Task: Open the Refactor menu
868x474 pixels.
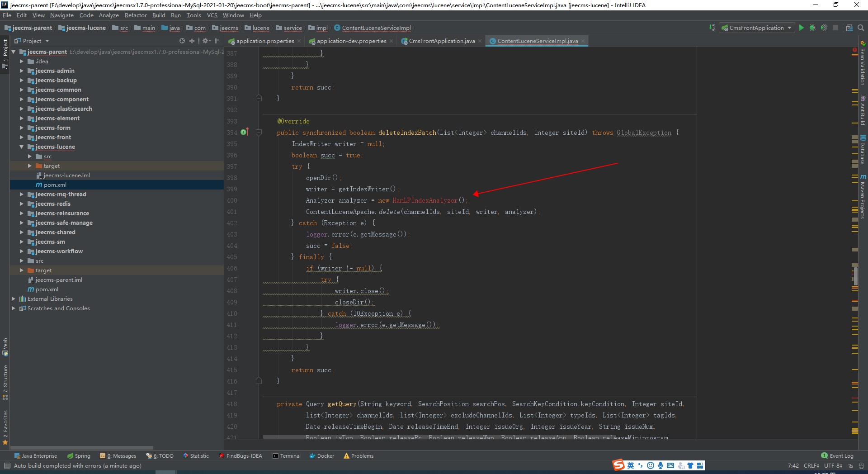Action: coord(136,15)
